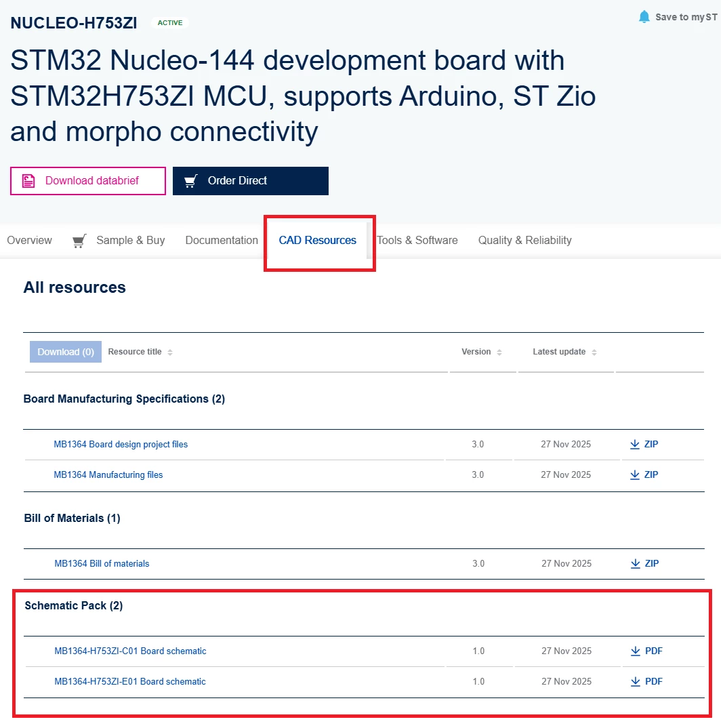Click version 3.0 in Manufacturing files row
This screenshot has height=728, width=725.
point(478,475)
